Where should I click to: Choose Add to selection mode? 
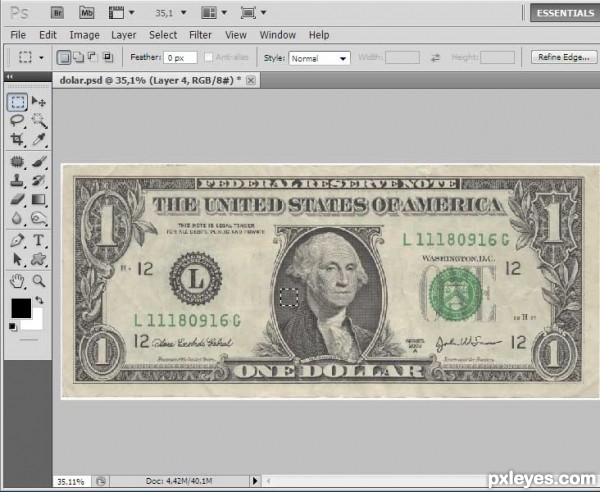(78, 57)
